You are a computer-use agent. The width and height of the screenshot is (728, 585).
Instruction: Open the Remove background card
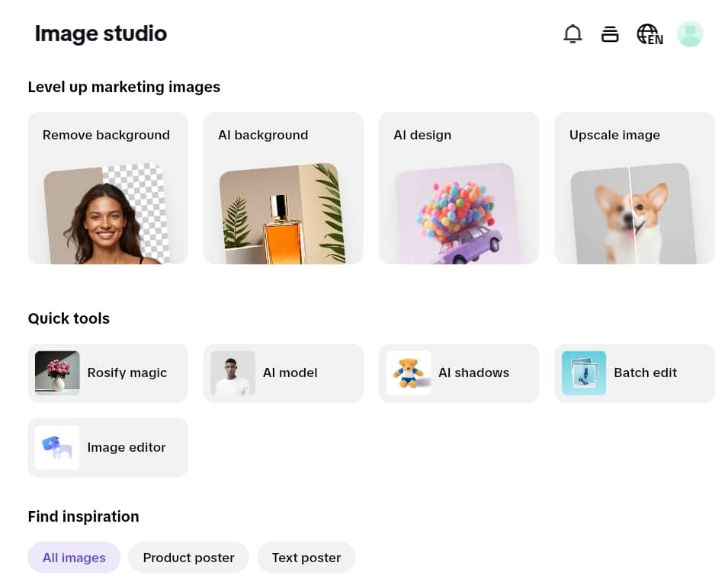tap(107, 188)
